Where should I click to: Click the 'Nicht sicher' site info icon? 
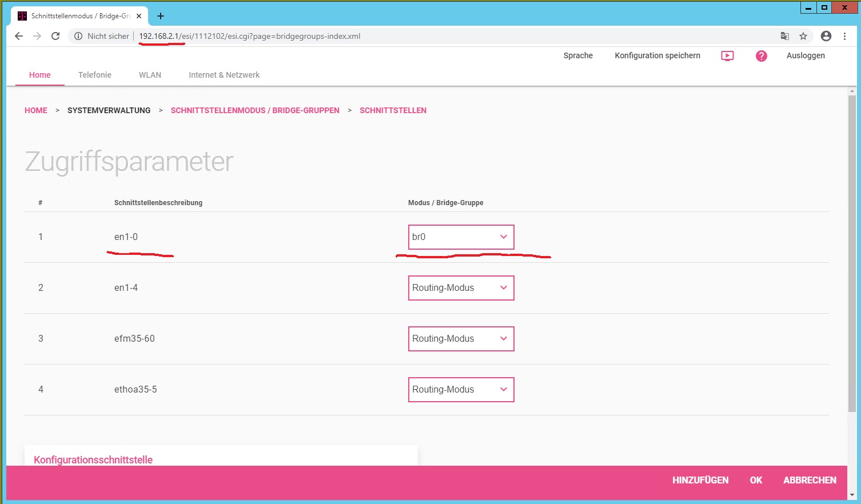pos(78,36)
